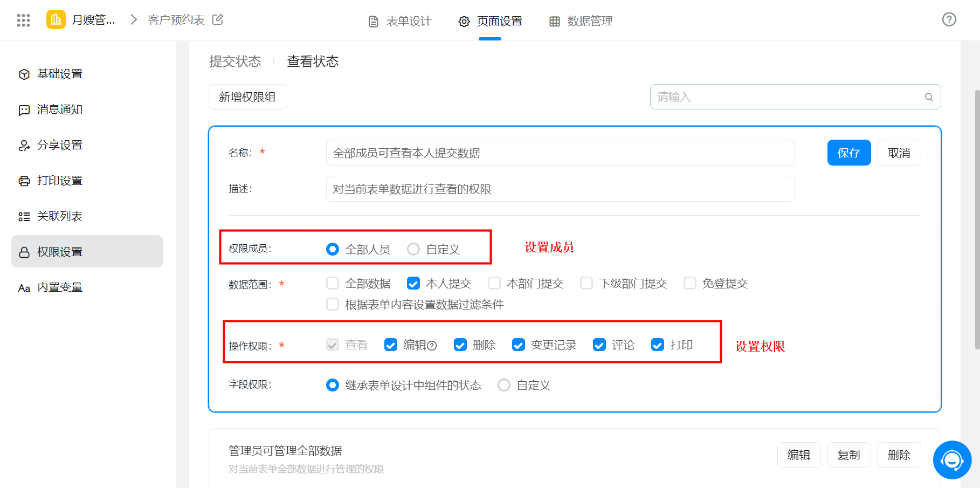Click the 基础设置 cube icon
Image resolution: width=980 pixels, height=488 pixels.
[24, 74]
